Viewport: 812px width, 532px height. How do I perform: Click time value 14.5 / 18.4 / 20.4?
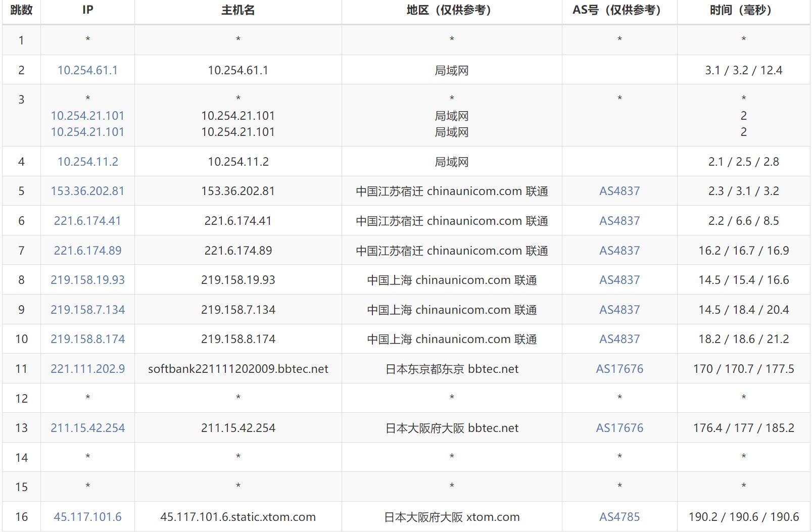(x=743, y=310)
